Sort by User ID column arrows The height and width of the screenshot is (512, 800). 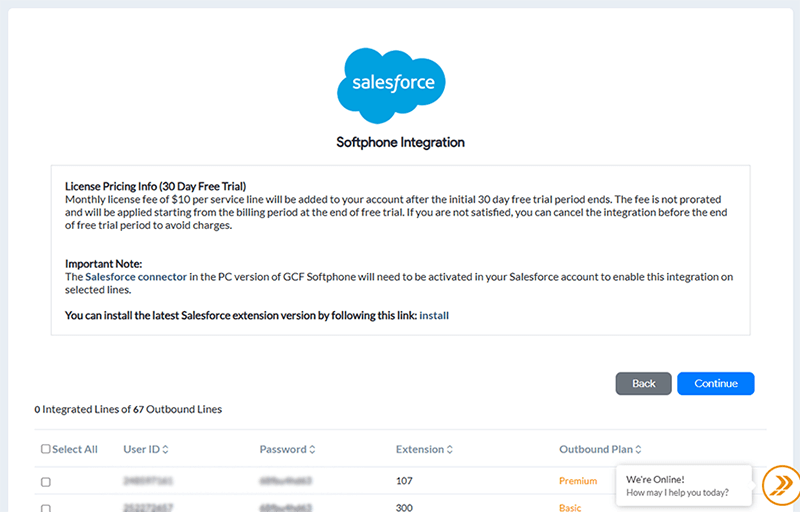coord(165,449)
